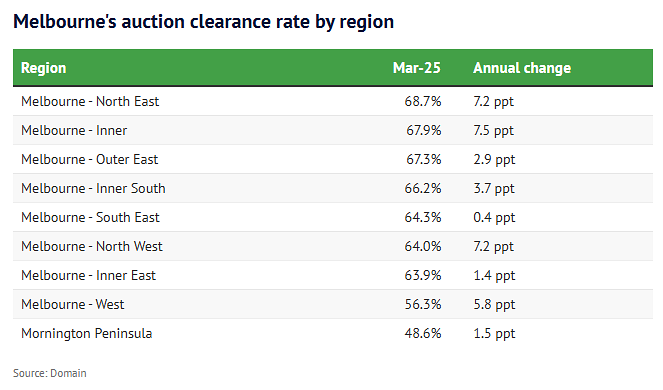Click the Annual change column header
The width and height of the screenshot is (663, 390).
click(x=522, y=68)
